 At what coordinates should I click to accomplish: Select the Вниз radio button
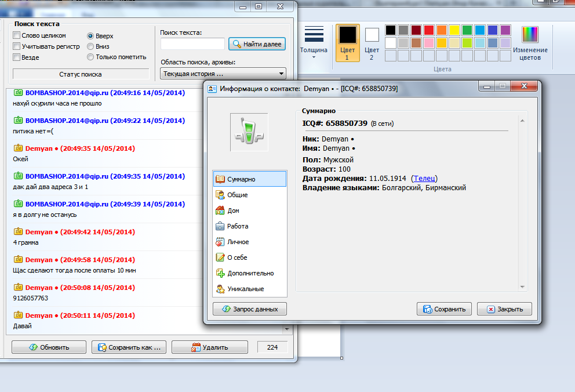coord(90,46)
